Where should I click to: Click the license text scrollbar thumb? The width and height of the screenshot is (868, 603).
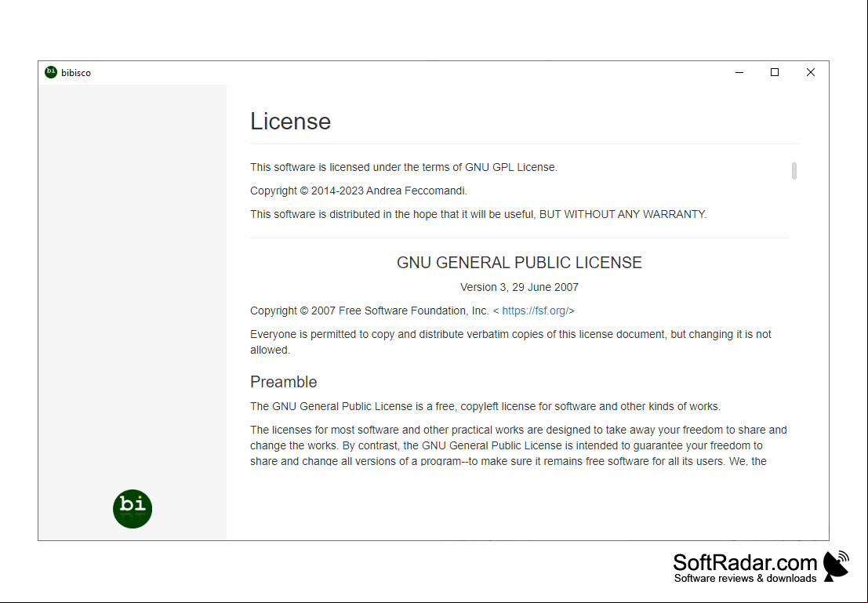(x=794, y=170)
